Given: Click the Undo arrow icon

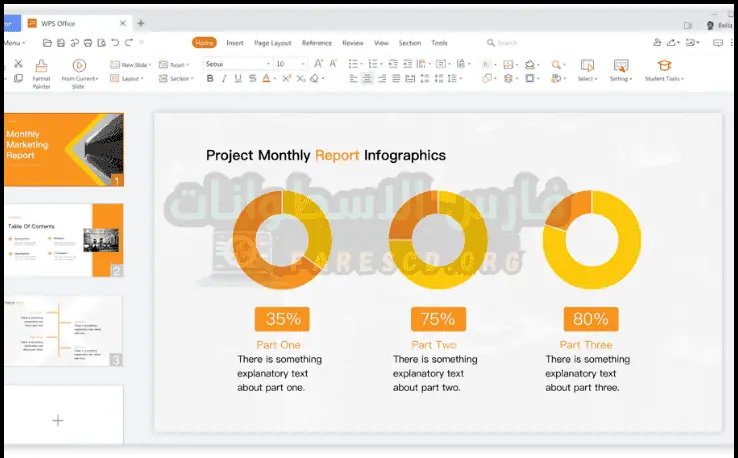Looking at the screenshot, I should click(x=115, y=43).
